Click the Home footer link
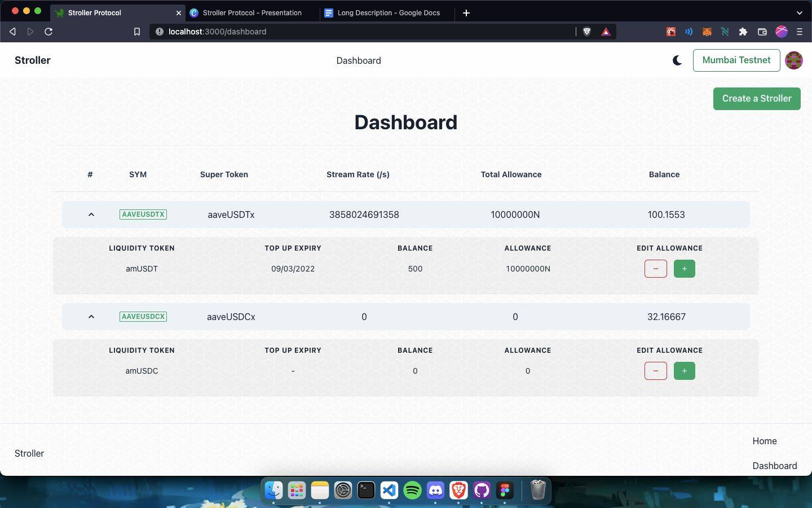812x508 pixels. pos(764,441)
